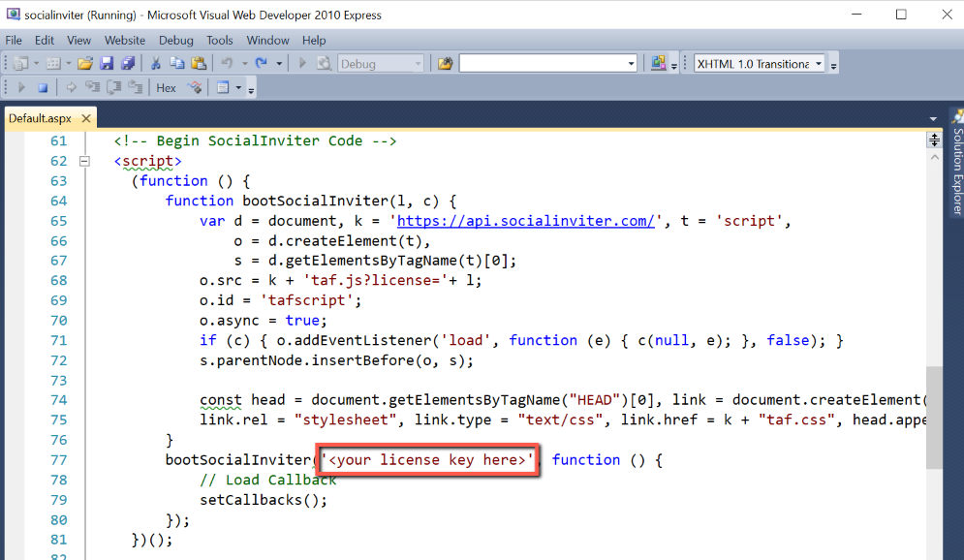Screen dimensions: 964x560
Task: Click the "HEAD" string on line 74
Action: (x=595, y=400)
